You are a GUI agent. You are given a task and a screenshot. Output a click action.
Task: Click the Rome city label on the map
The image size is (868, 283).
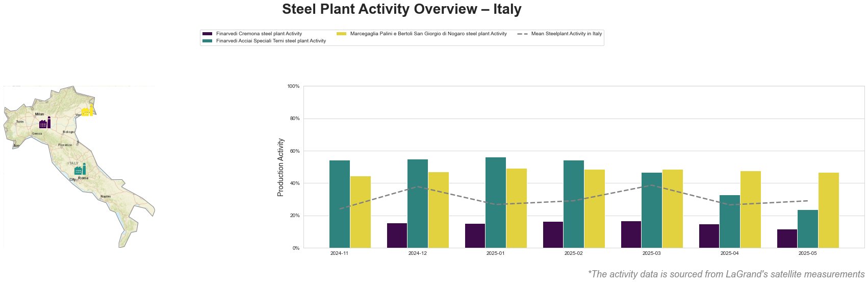pos(83,178)
